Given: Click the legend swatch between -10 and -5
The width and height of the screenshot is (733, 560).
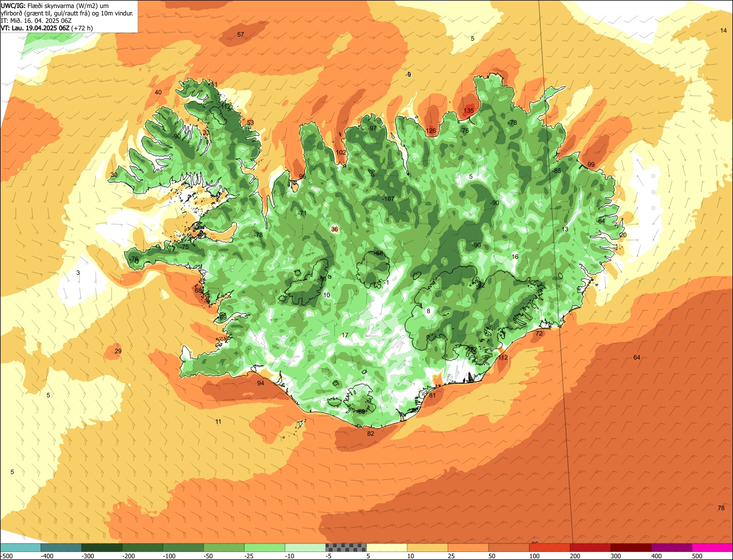Looking at the screenshot, I should pyautogui.click(x=305, y=547).
